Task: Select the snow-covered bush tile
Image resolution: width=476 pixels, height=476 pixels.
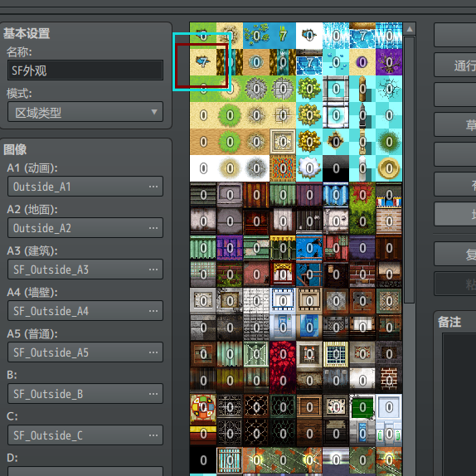Action: click(x=309, y=168)
